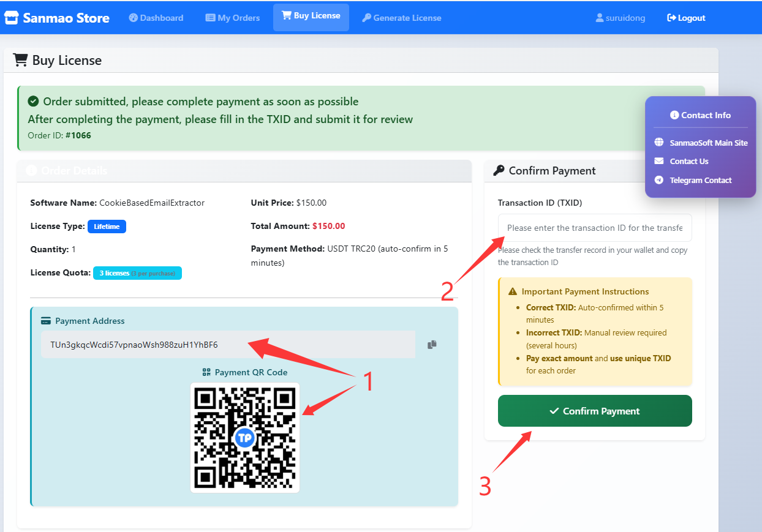Viewport: 762px width, 532px height.
Task: Click the Telegram paper-plane icon
Action: [659, 180]
